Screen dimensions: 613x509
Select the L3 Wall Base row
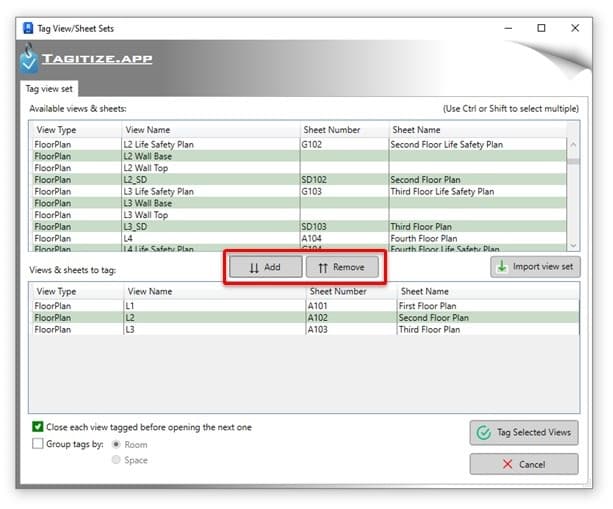(x=299, y=203)
